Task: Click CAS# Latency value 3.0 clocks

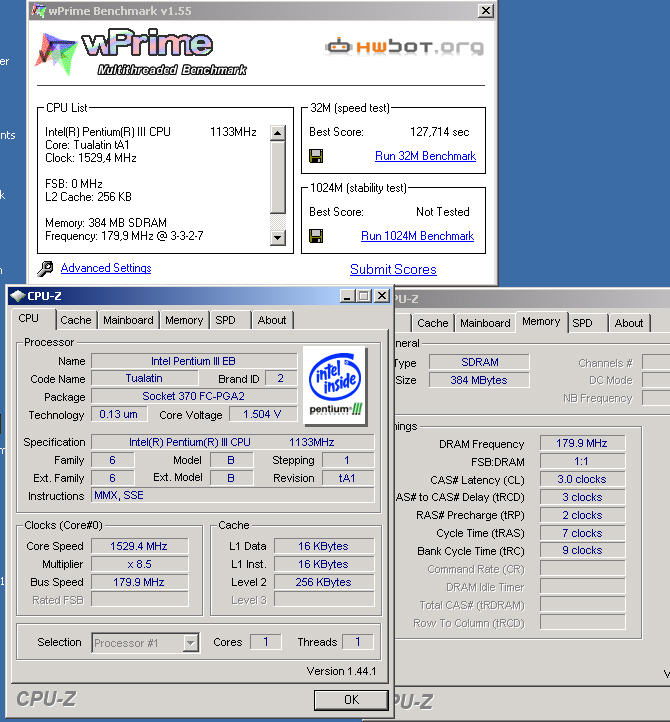Action: click(582, 479)
